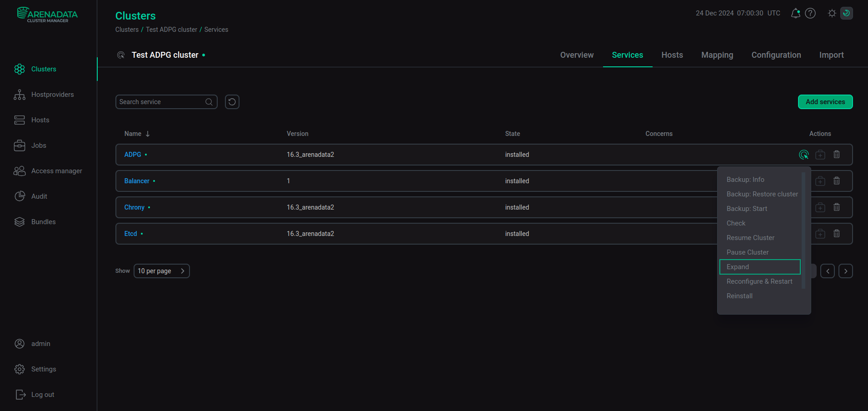Open cluster actions icon beside Test ADPG cluster
The image size is (868, 411).
(121, 55)
